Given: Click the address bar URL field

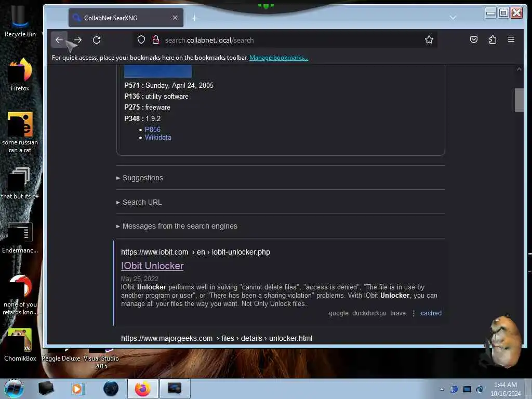Looking at the screenshot, I should 285,40.
